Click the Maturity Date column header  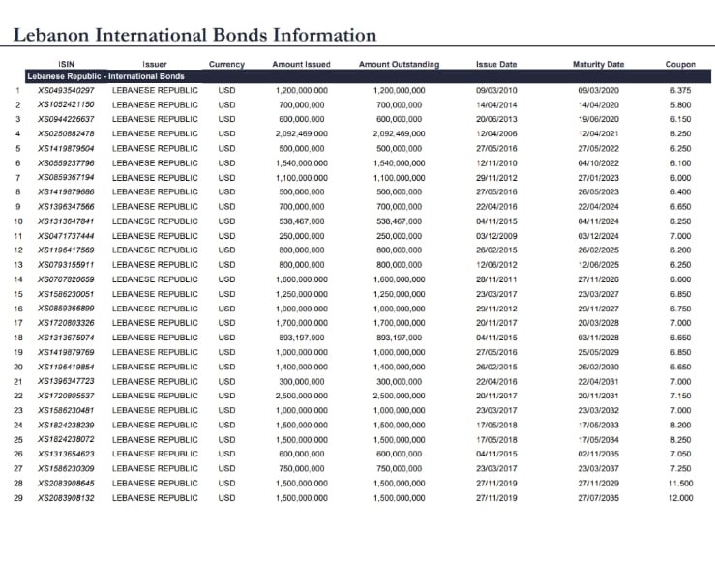(598, 64)
